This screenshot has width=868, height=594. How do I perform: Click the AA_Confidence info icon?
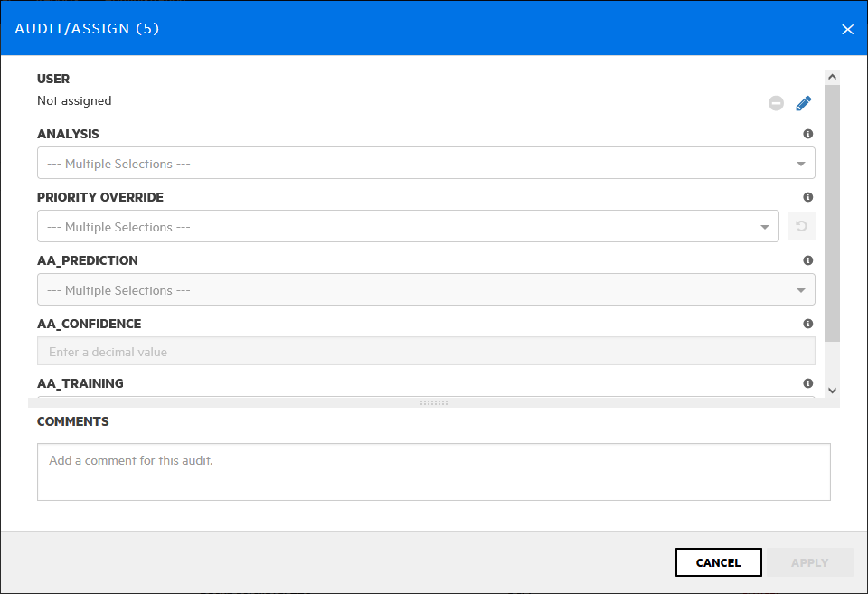point(807,324)
